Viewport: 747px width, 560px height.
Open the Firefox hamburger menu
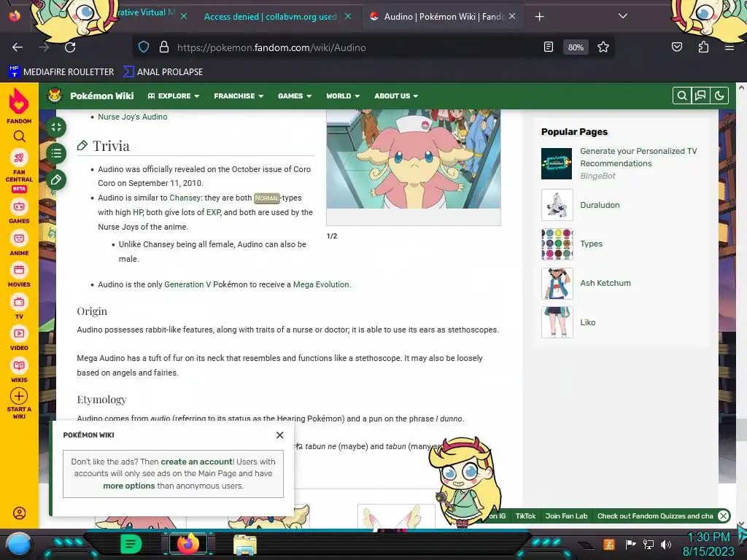point(729,47)
